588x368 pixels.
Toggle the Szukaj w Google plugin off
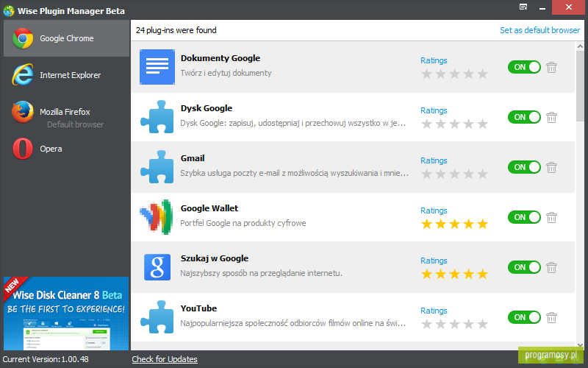click(524, 267)
